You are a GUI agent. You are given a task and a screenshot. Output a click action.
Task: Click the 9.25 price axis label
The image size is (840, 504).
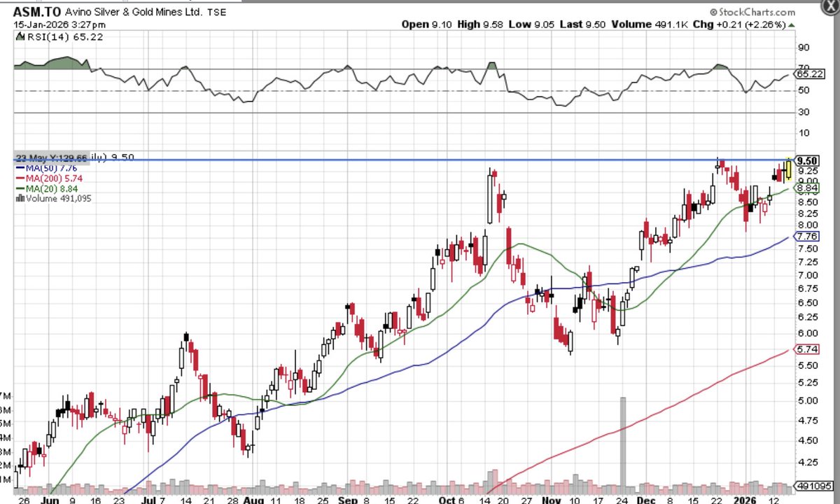click(x=807, y=170)
